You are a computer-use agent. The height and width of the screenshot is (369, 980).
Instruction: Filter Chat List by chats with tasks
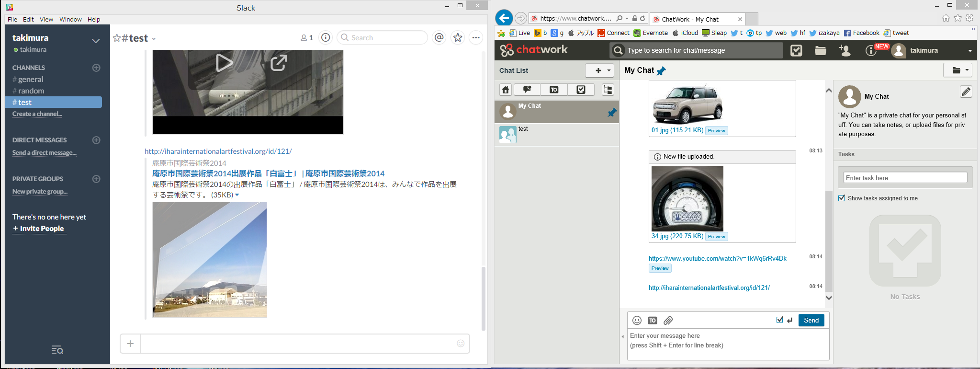(x=581, y=90)
